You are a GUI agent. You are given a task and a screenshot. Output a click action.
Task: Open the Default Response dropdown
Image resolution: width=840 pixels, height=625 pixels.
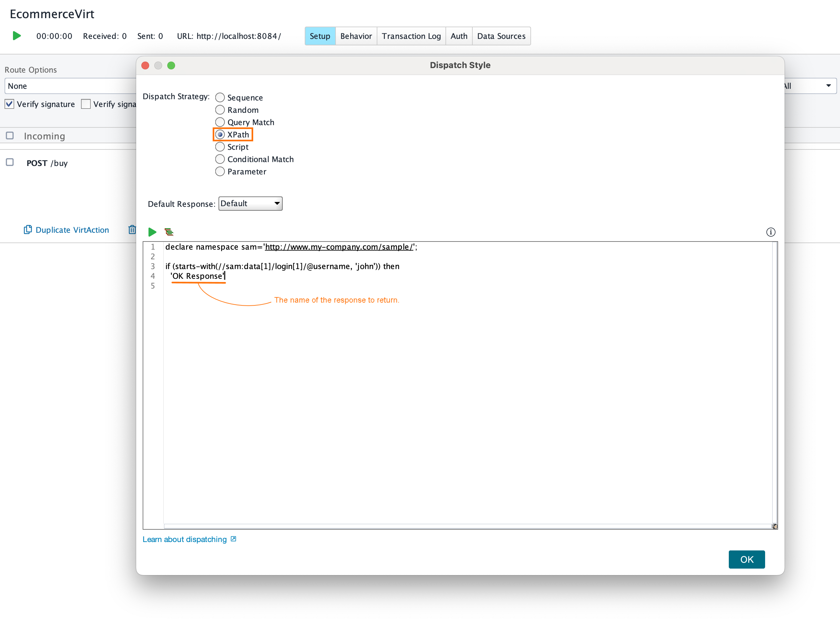pos(250,203)
